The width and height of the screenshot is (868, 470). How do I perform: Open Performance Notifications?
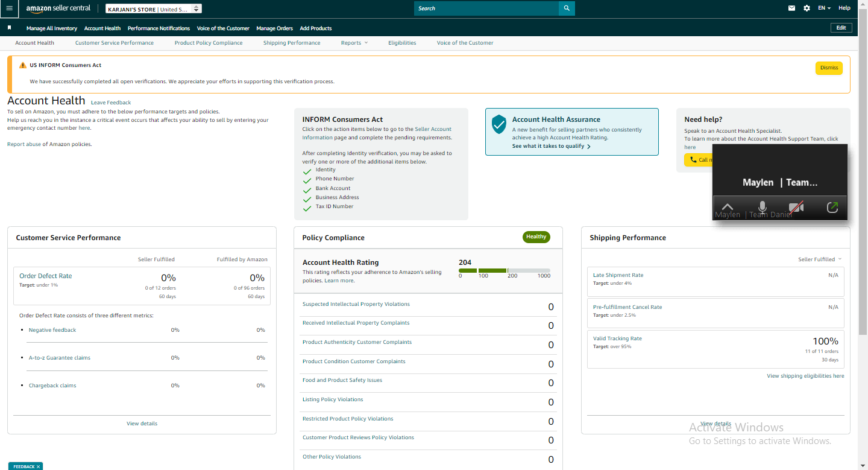point(159,28)
